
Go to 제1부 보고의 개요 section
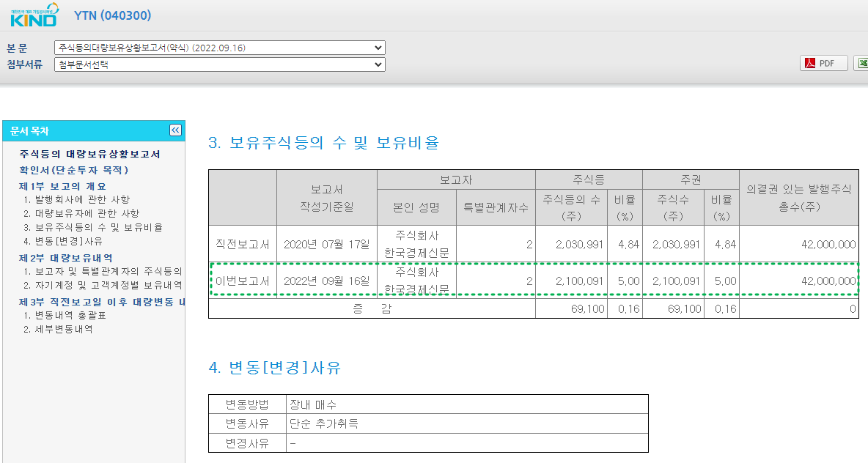pyautogui.click(x=62, y=186)
